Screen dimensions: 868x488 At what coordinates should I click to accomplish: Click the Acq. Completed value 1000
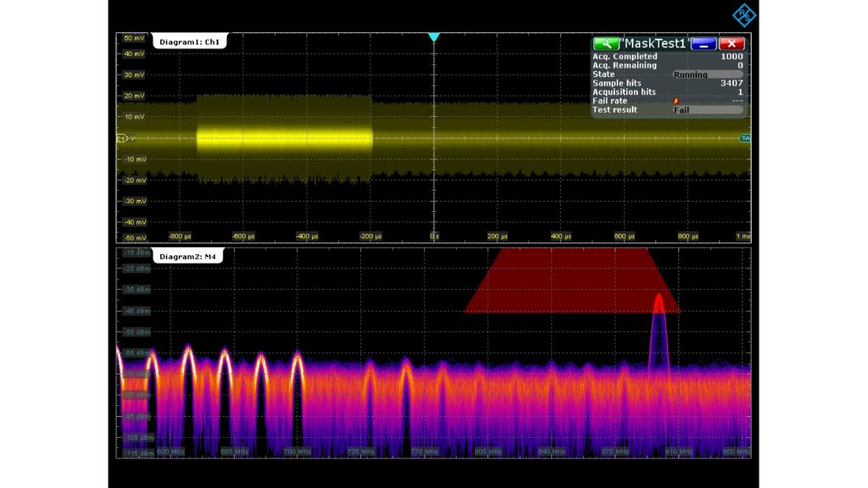(x=731, y=57)
